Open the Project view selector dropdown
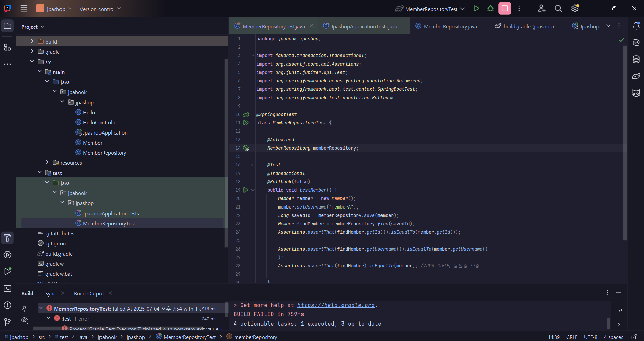The height and width of the screenshot is (341, 644). pyautogui.click(x=33, y=27)
